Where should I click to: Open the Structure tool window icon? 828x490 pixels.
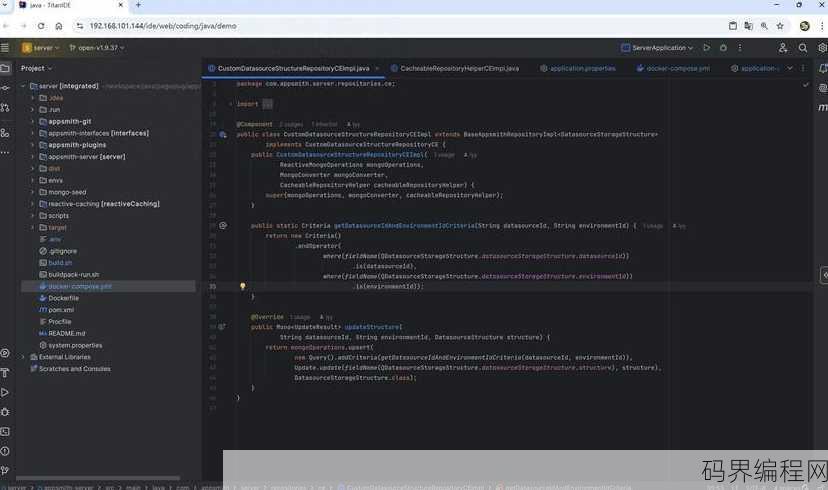pos(5,133)
